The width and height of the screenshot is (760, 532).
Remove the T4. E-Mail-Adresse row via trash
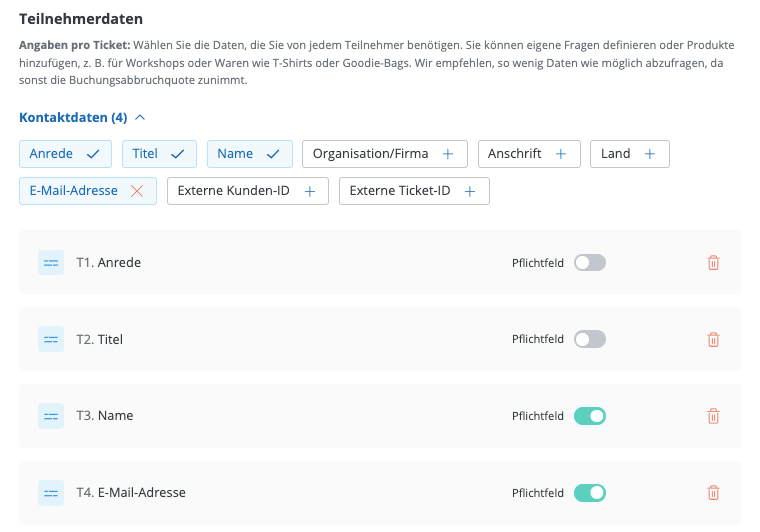pyautogui.click(x=713, y=492)
